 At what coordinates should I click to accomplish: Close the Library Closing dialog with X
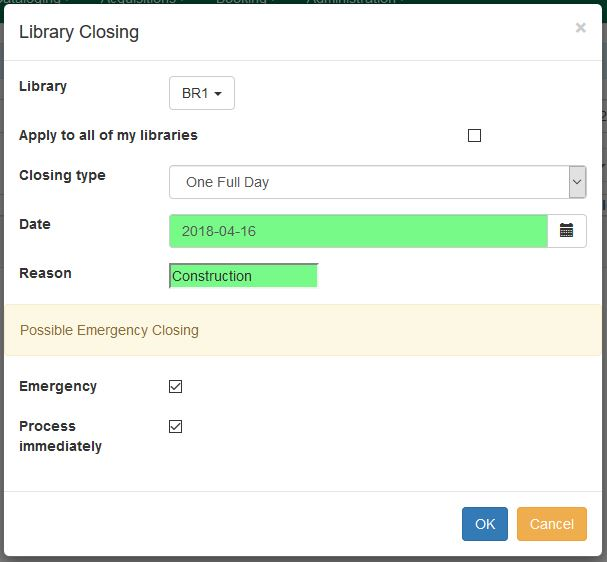pyautogui.click(x=580, y=29)
